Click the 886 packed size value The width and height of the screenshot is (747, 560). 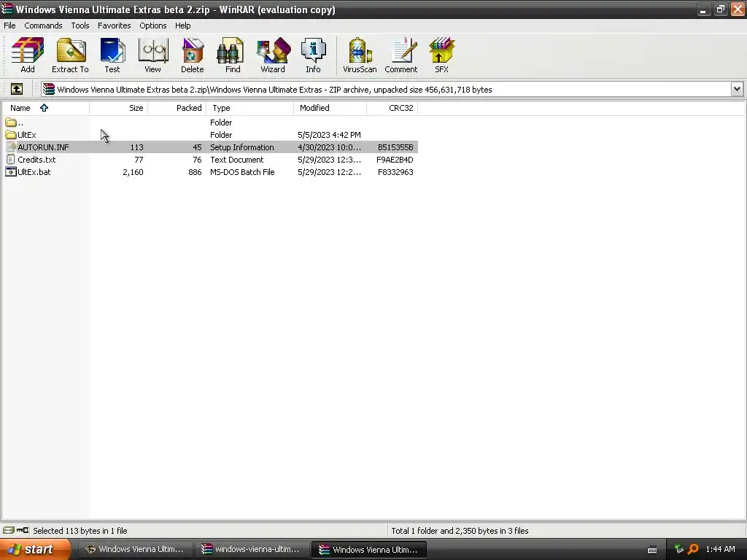(x=195, y=172)
